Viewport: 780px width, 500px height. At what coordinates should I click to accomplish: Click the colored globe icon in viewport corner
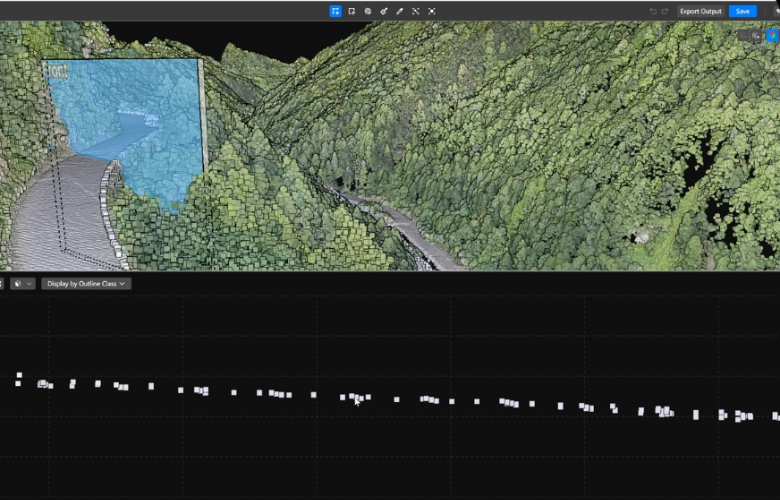(772, 35)
